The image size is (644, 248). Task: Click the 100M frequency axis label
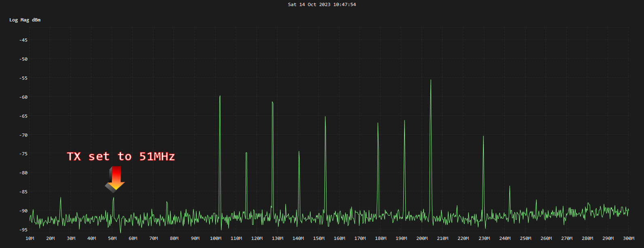pos(216,238)
